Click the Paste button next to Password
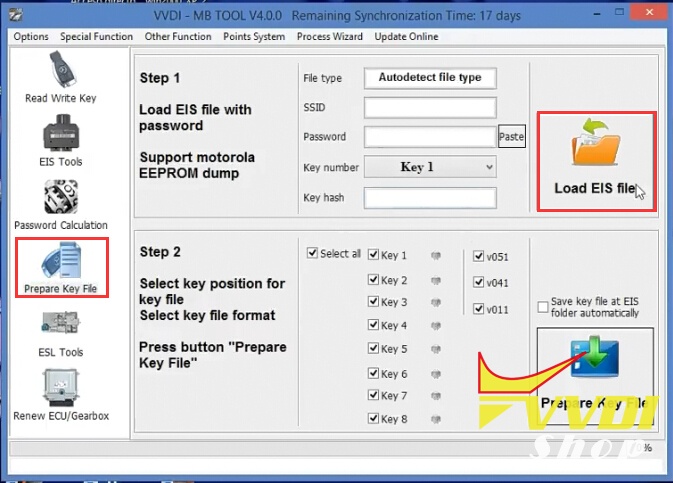 click(x=512, y=137)
